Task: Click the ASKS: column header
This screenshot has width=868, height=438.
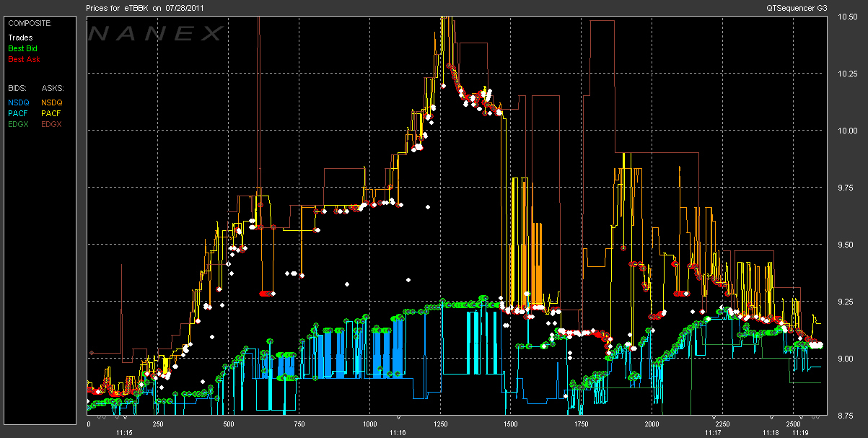Action: tap(53, 87)
